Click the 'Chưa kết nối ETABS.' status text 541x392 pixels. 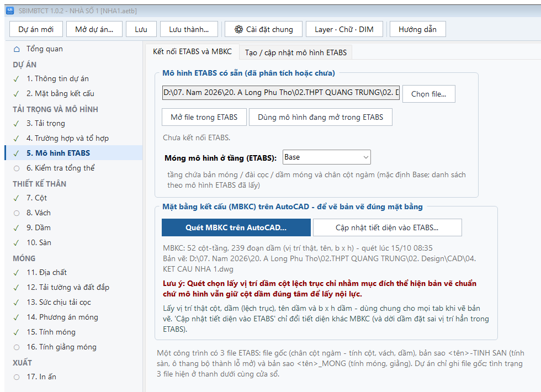coord(197,137)
